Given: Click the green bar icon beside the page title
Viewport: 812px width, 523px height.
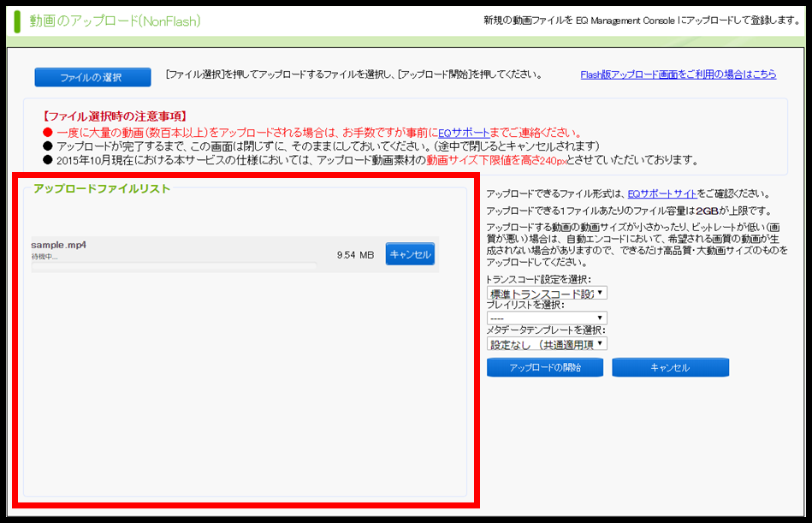Looking at the screenshot, I should (16, 20).
